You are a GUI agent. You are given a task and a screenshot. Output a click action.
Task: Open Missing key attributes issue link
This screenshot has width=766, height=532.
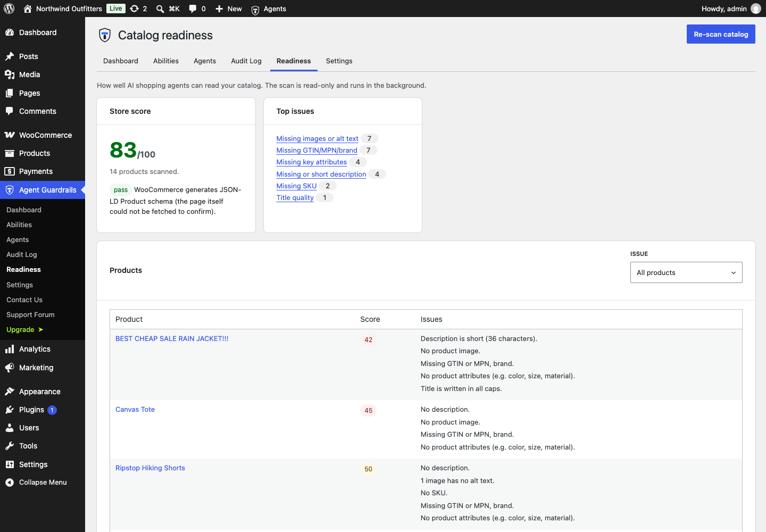tap(312, 162)
